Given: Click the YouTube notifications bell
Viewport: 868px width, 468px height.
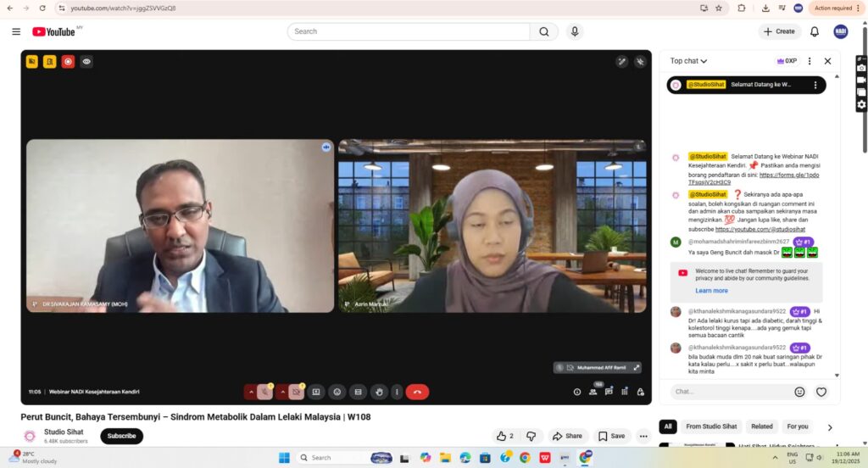Looking at the screenshot, I should 815,31.
